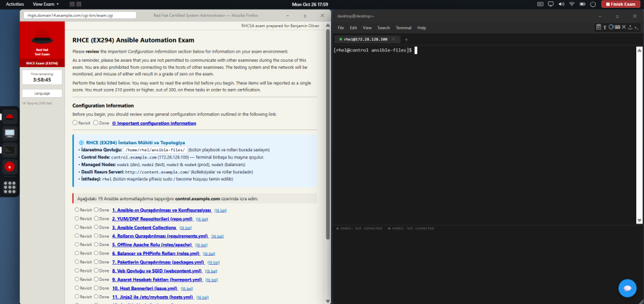This screenshot has width=644, height=304.
Task: Open task 1 Ansible-ın Quraşdırılması və Konfiqurasiyası
Action: tap(162, 210)
